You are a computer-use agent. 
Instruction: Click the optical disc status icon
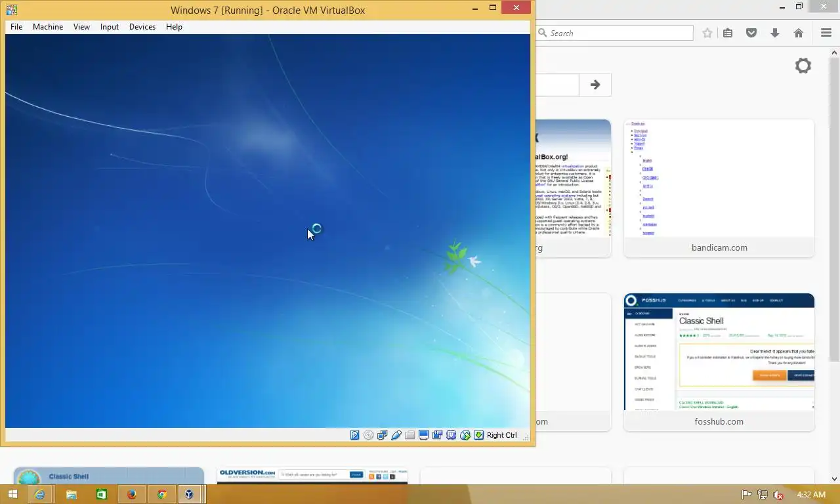point(369,435)
